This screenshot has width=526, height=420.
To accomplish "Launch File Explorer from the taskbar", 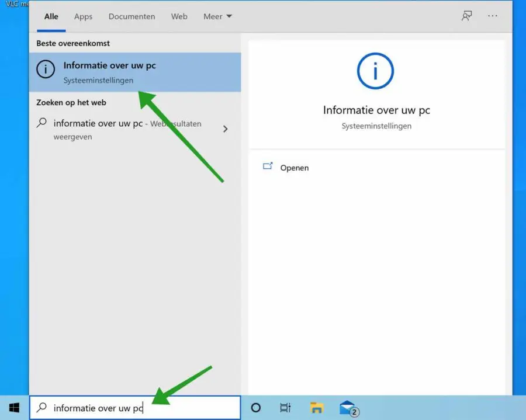I will point(316,408).
